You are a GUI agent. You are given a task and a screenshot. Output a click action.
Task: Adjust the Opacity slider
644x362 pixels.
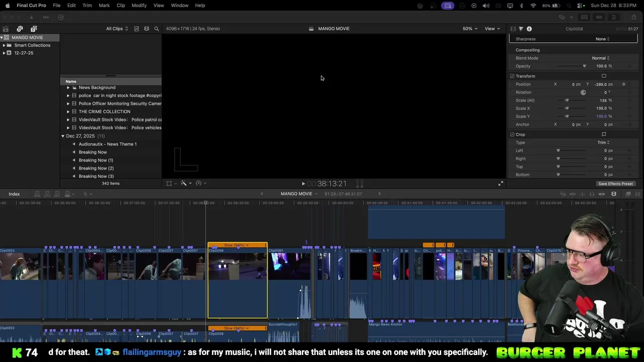coord(572,66)
